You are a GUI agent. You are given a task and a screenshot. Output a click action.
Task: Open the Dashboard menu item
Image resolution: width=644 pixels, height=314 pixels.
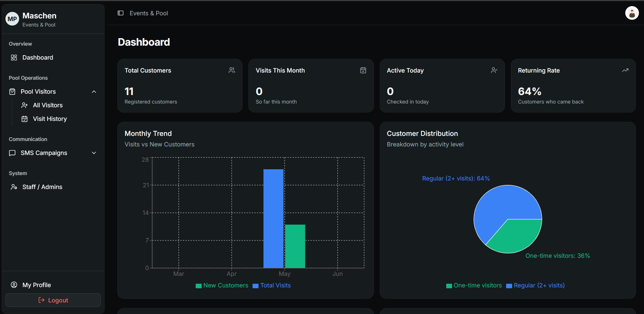point(53,58)
